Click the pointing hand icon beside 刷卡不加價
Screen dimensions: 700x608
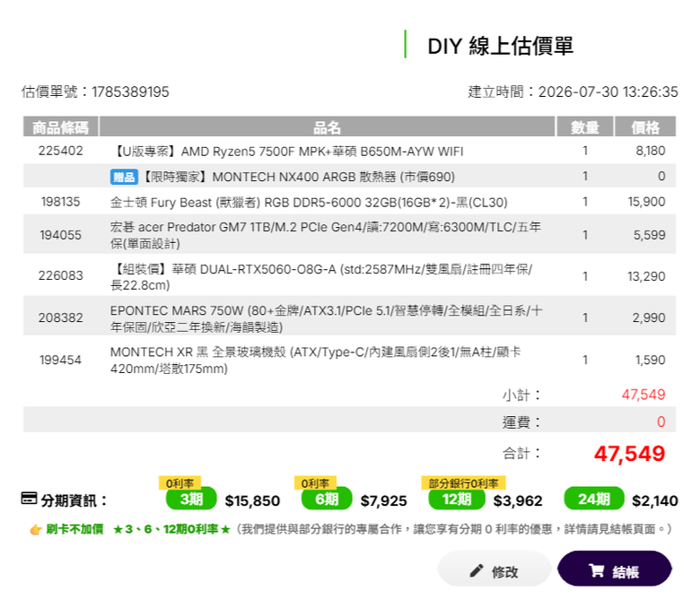click(36, 530)
